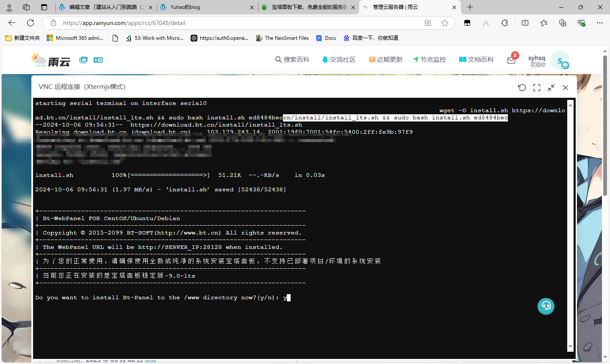Click the terminal scrollbar down arrow
The image size is (610, 364).
point(570,347)
